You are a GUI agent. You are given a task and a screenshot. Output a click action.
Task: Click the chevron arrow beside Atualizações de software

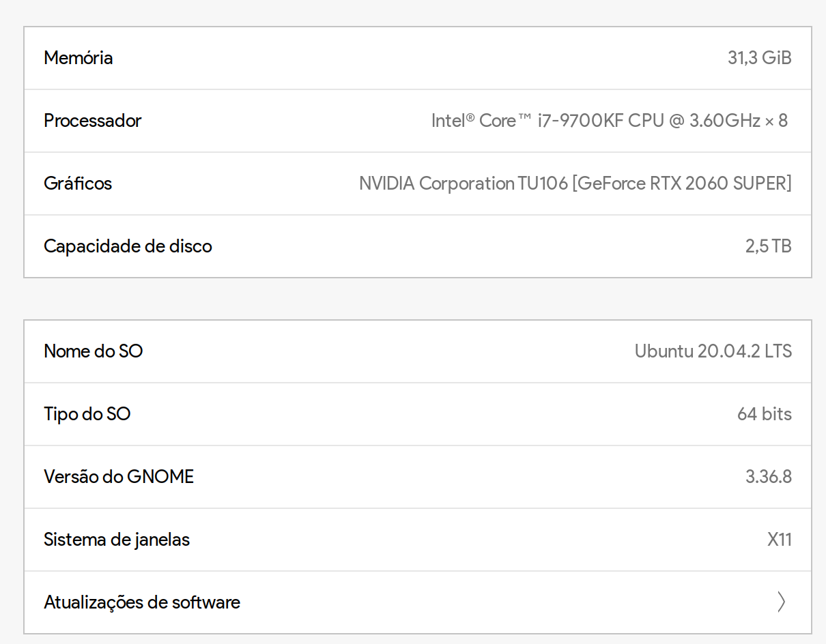[781, 602]
